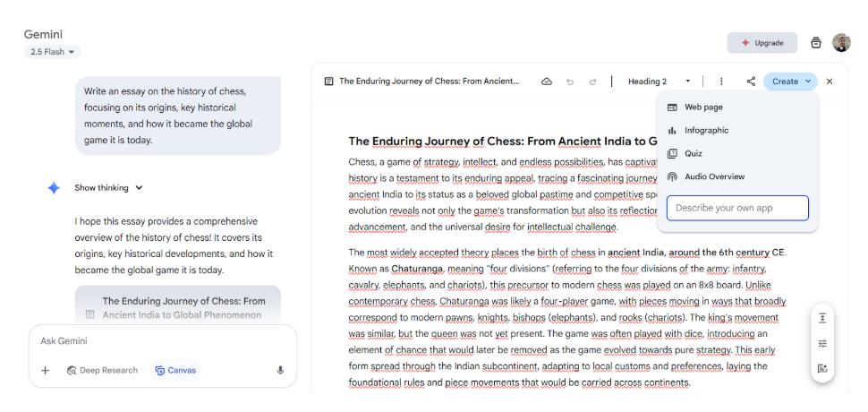Click the plus icon to add files
Image resolution: width=868 pixels, height=412 pixels.
(45, 370)
